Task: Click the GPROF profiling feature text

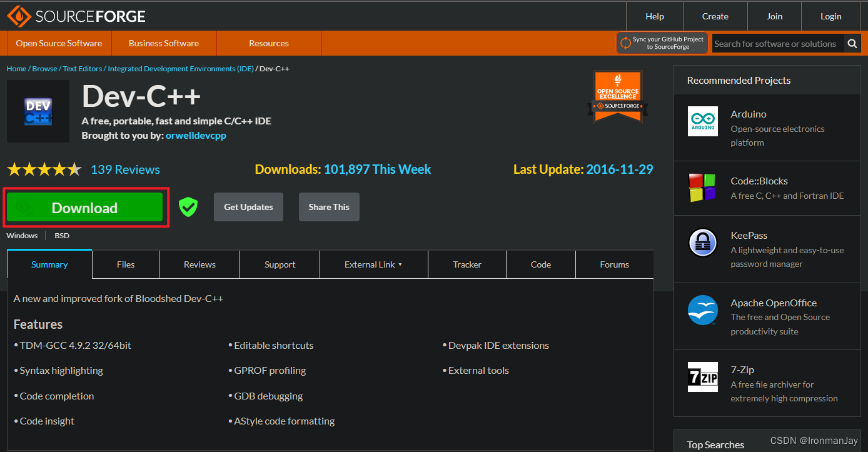Action: (x=270, y=370)
